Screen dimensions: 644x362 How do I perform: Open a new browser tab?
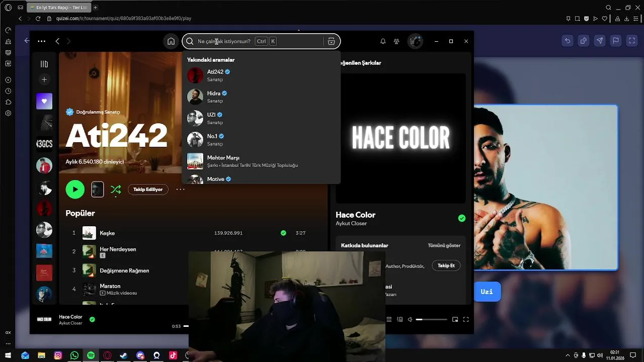click(95, 8)
